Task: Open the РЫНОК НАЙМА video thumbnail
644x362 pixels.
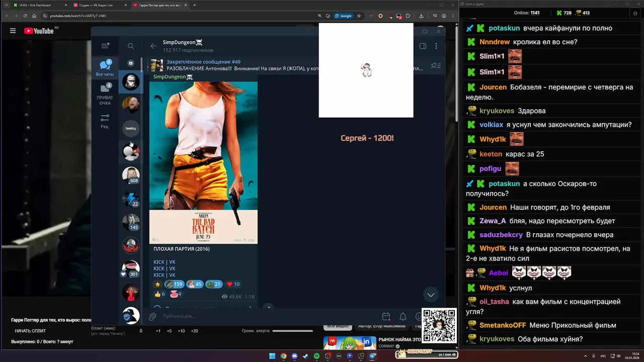Action: (x=350, y=343)
